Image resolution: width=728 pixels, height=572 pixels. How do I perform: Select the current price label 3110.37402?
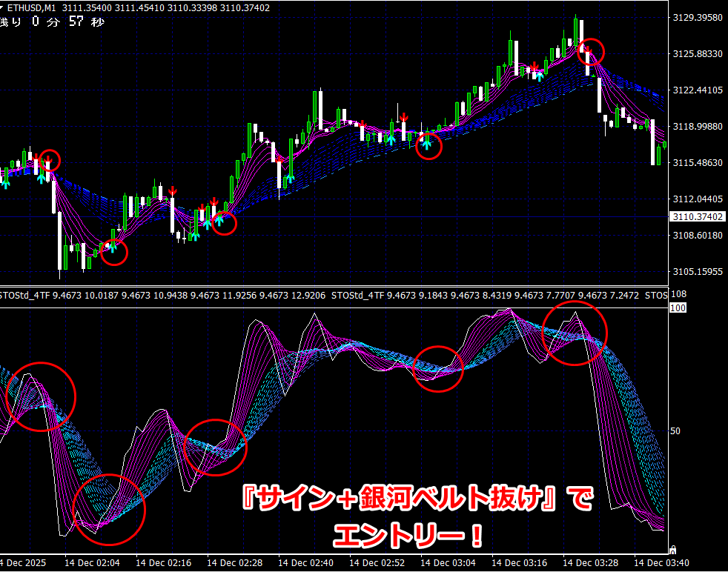pyautogui.click(x=696, y=217)
